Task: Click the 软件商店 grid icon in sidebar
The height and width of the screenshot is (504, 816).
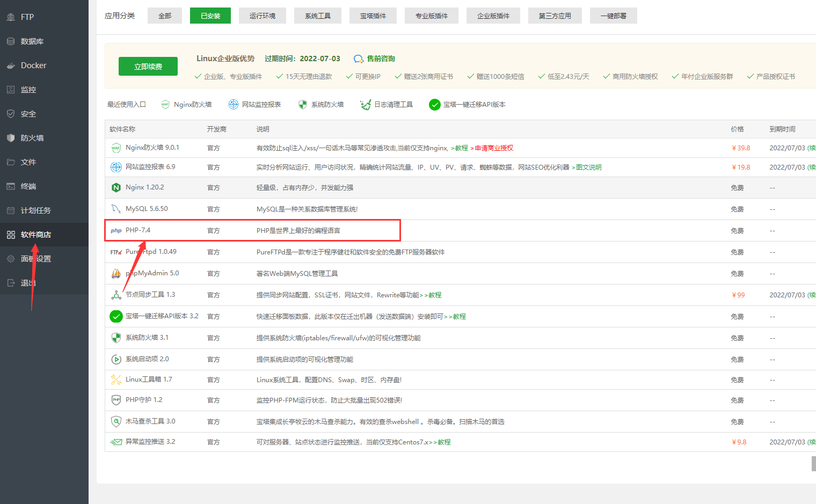Action: pos(11,235)
